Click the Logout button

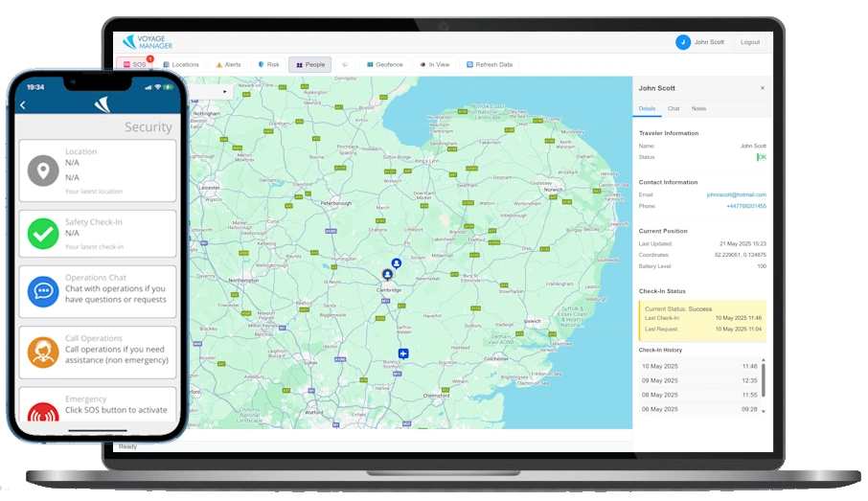point(750,42)
